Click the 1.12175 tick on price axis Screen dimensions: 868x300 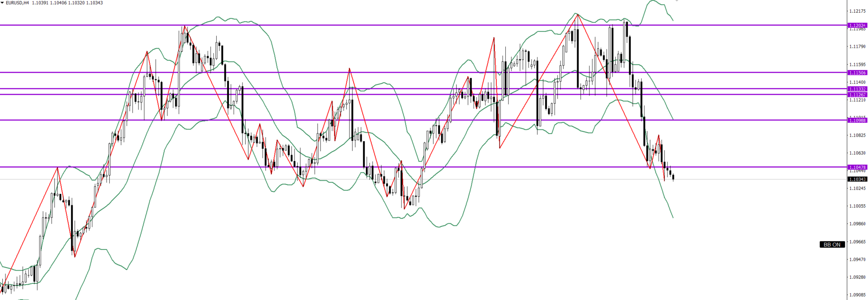(857, 11)
